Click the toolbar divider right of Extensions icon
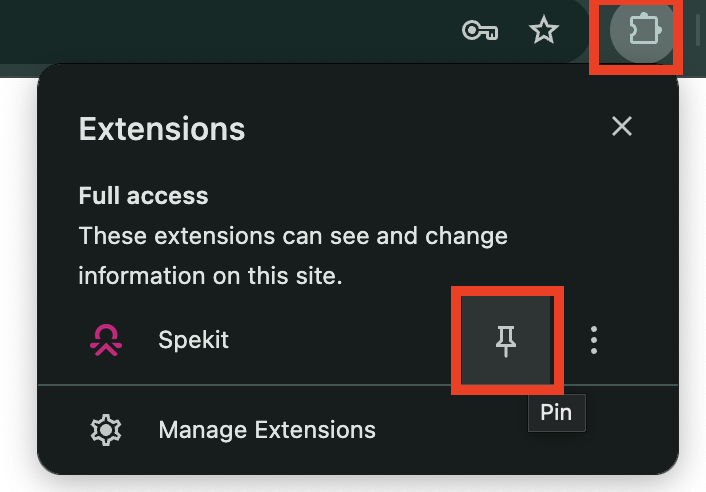The image size is (706, 492). tap(697, 30)
